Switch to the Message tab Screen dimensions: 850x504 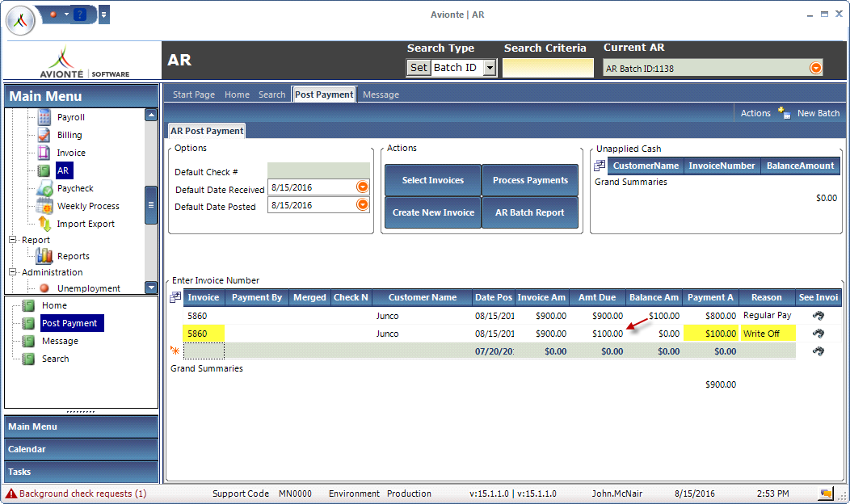[x=381, y=94]
